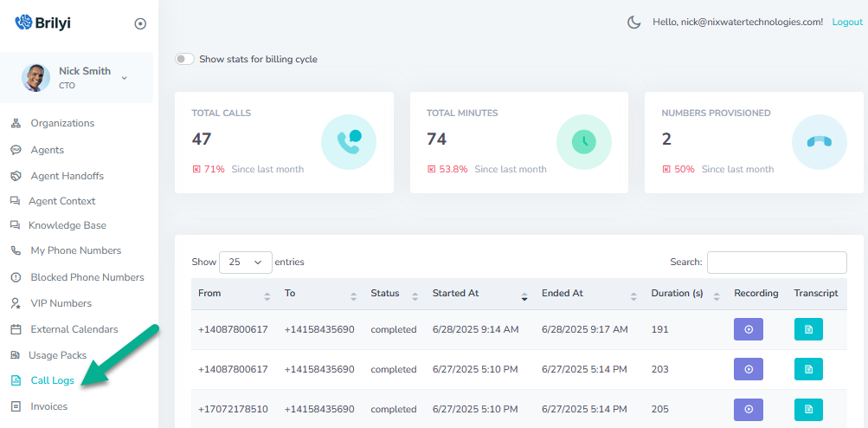
Task: Play recording for the 203-second call
Action: pos(748,369)
